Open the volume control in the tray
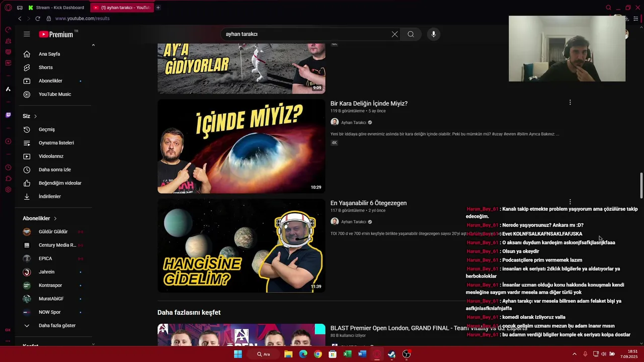This screenshot has width=644, height=362. 604,354
